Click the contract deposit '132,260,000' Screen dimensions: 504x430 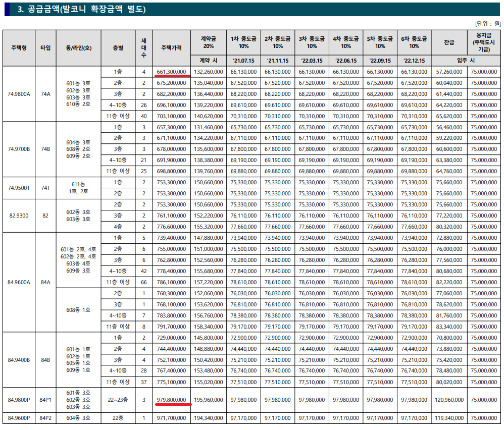(208, 72)
